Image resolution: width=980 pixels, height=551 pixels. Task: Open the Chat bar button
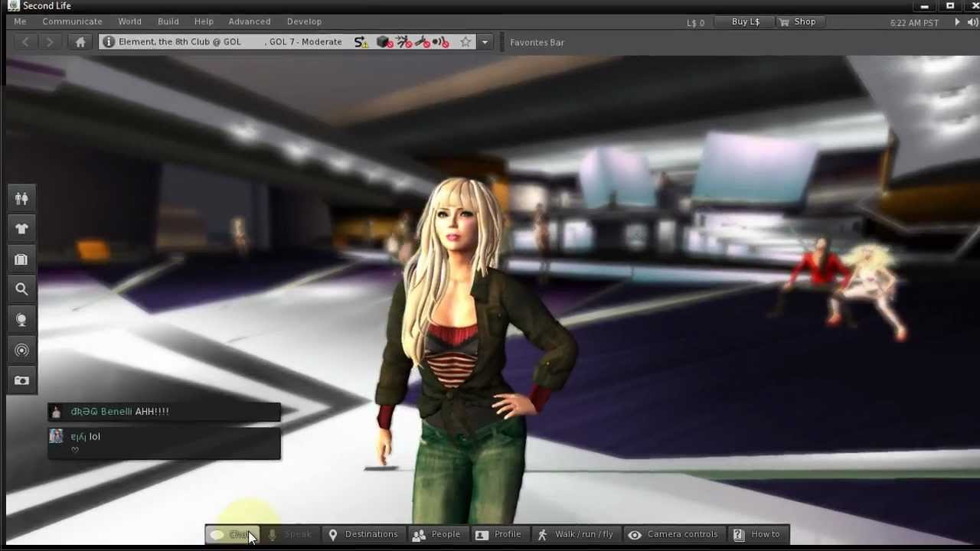pos(233,534)
